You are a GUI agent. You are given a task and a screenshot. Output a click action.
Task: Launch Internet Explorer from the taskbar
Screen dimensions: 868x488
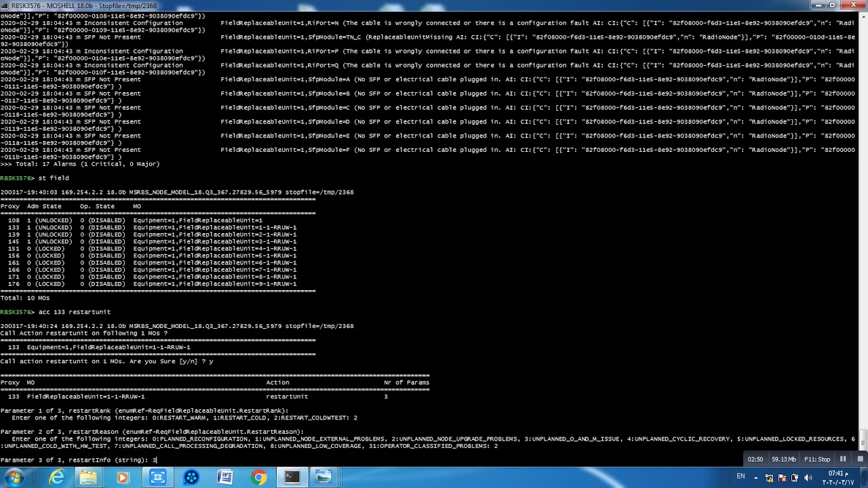click(57, 478)
